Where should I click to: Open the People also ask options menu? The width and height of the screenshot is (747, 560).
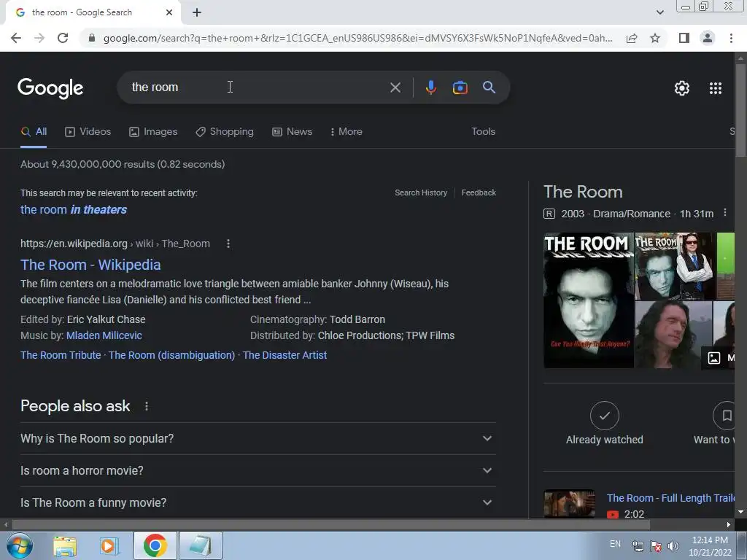pos(146,406)
